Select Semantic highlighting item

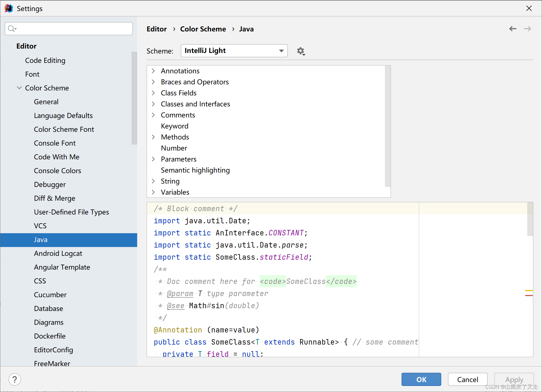[x=195, y=170]
